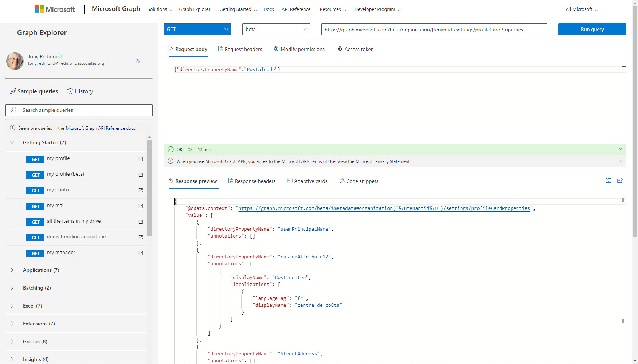Select the Response preview tab
The width and height of the screenshot is (638, 364).
tap(193, 181)
